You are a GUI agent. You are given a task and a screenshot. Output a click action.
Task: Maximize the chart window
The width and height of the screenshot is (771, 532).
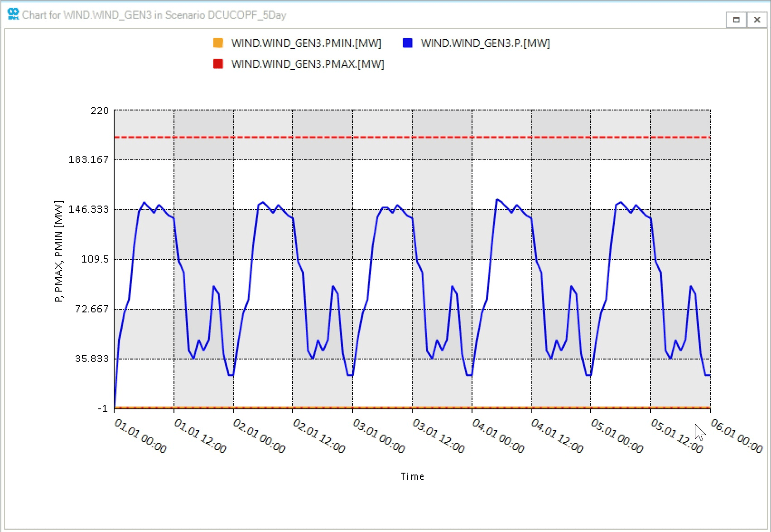pyautogui.click(x=736, y=19)
